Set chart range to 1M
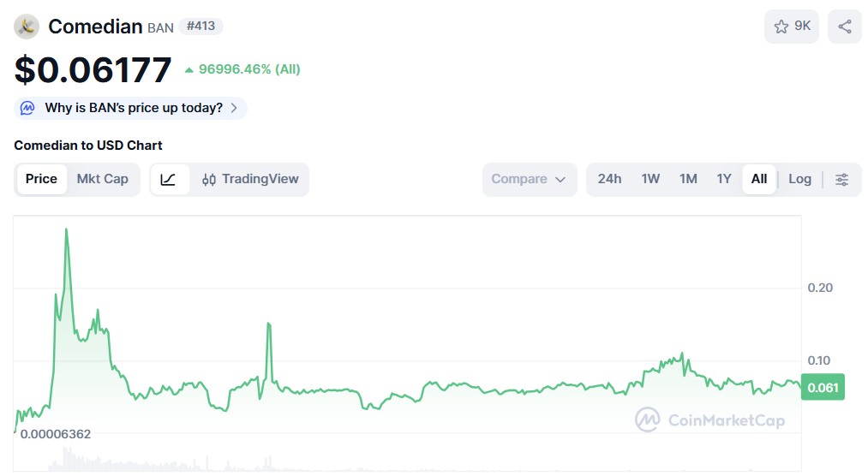Screen dimensions: 868x476 pyautogui.click(x=688, y=179)
